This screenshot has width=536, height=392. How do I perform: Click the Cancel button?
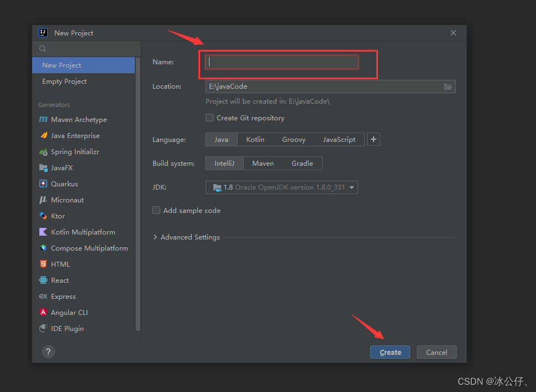pyautogui.click(x=437, y=352)
